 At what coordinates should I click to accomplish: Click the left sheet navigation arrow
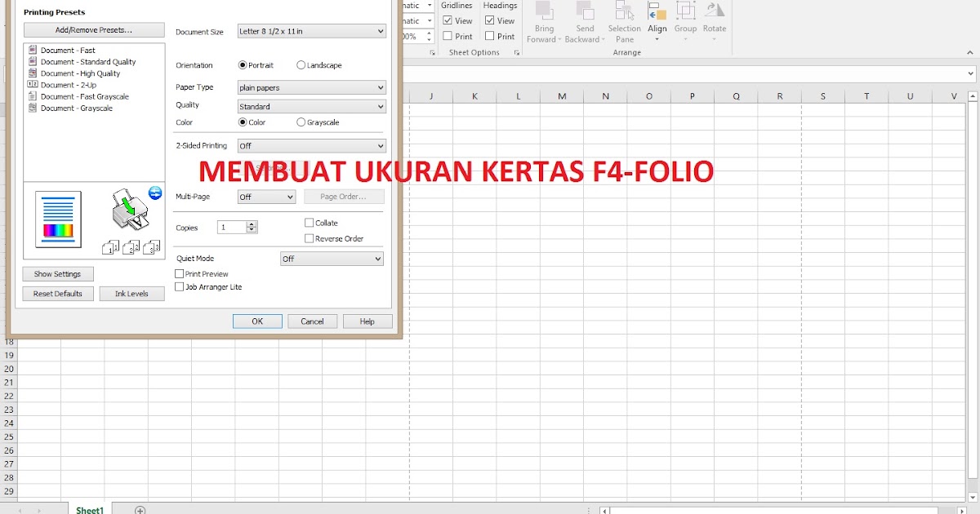20,509
